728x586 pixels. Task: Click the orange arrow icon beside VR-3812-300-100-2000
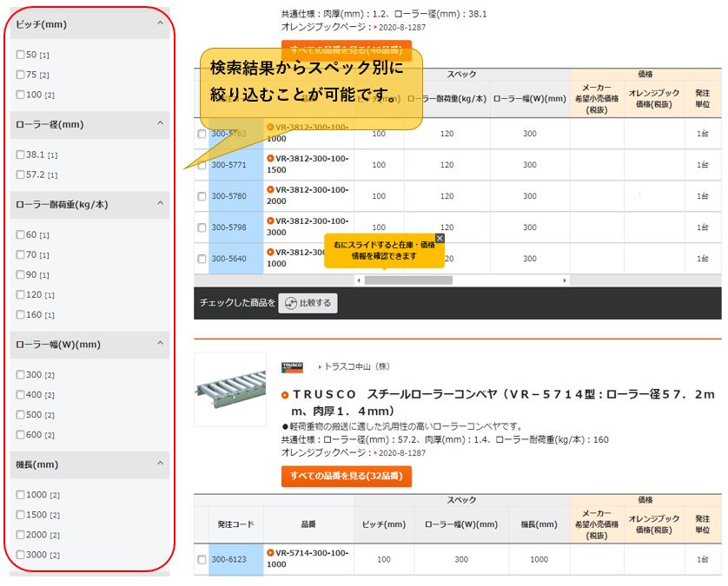(x=270, y=189)
